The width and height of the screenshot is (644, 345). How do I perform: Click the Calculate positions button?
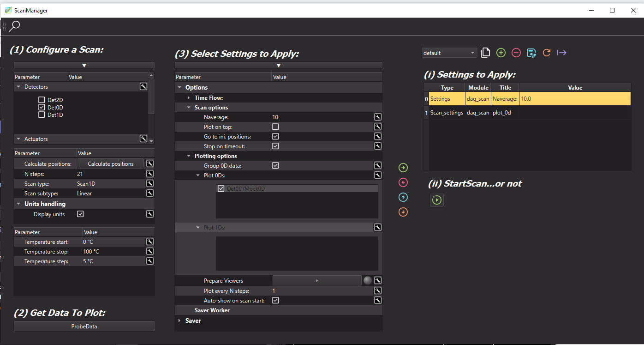pyautogui.click(x=111, y=164)
